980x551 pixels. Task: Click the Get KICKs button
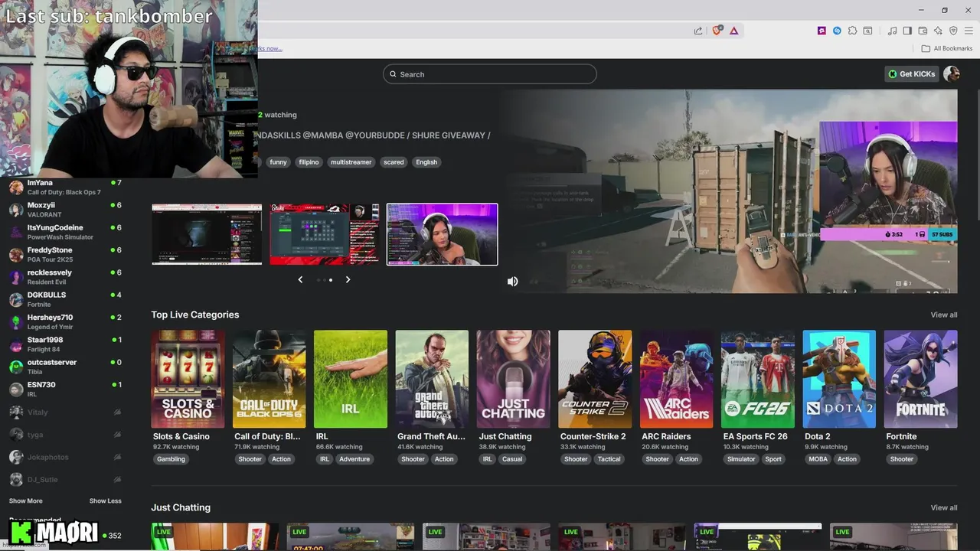tap(911, 73)
